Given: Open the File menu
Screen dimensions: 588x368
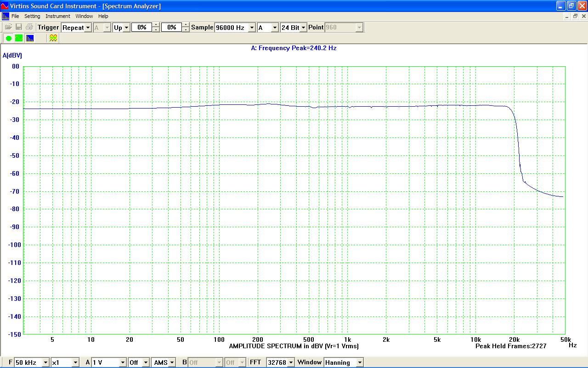Looking at the screenshot, I should [x=15, y=16].
